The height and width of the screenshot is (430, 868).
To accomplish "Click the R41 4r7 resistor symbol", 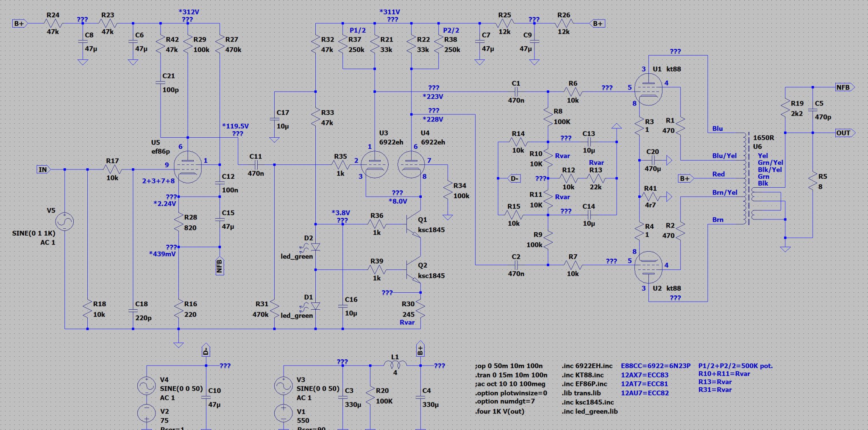I will (x=651, y=197).
